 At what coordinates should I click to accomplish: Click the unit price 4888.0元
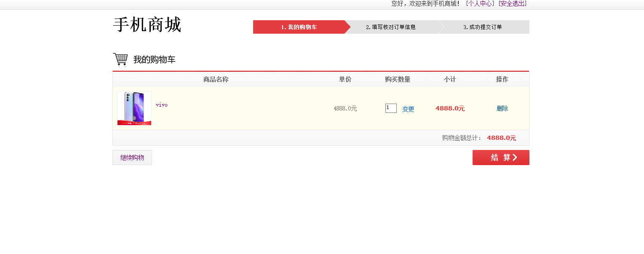click(345, 108)
